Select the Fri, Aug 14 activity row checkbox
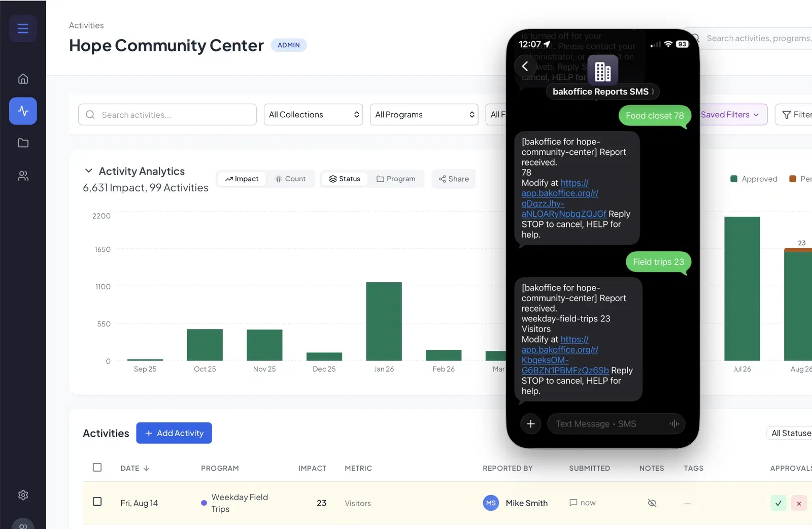Screen dimensions: 812x529 (97, 502)
